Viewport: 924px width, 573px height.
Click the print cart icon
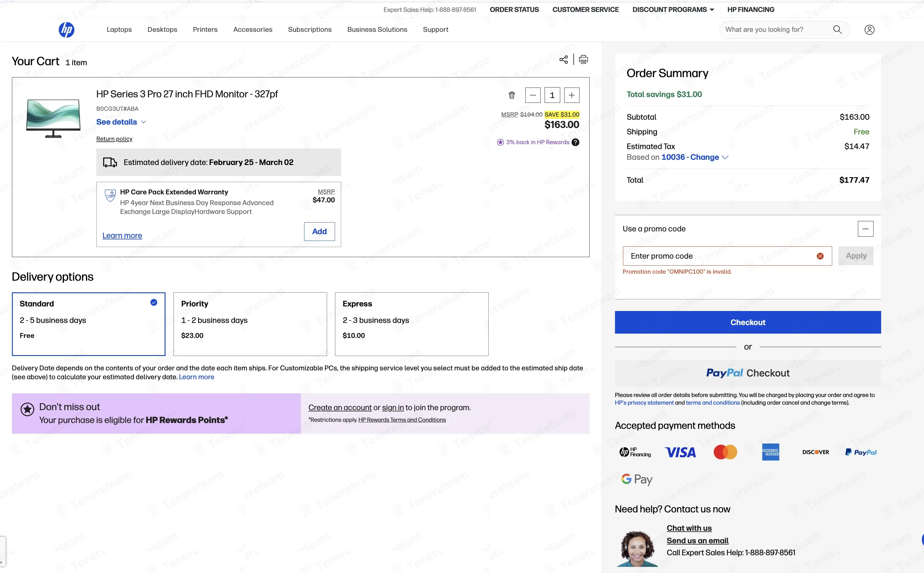[583, 59]
